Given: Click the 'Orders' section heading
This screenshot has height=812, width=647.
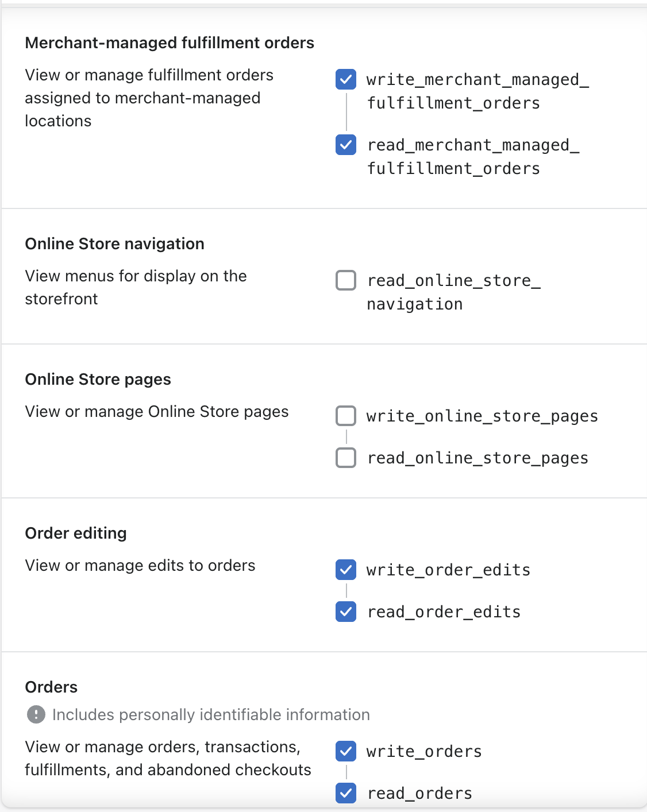Looking at the screenshot, I should coord(51,687).
